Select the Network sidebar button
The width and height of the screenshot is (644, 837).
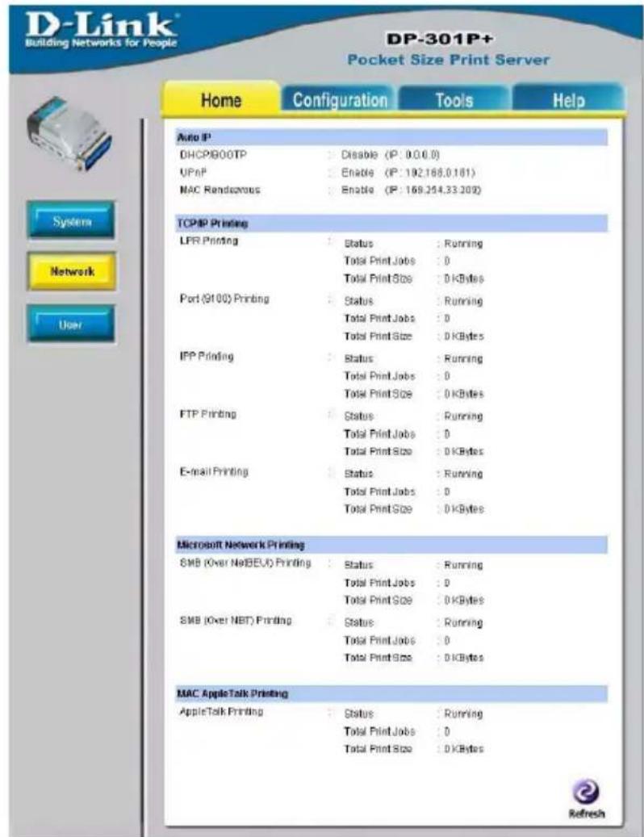[72, 272]
